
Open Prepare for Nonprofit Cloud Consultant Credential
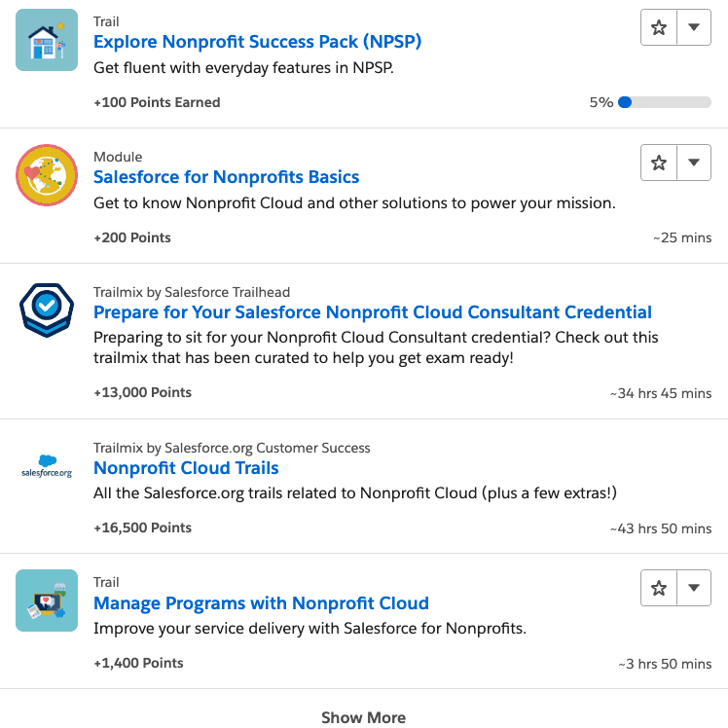coord(373,312)
